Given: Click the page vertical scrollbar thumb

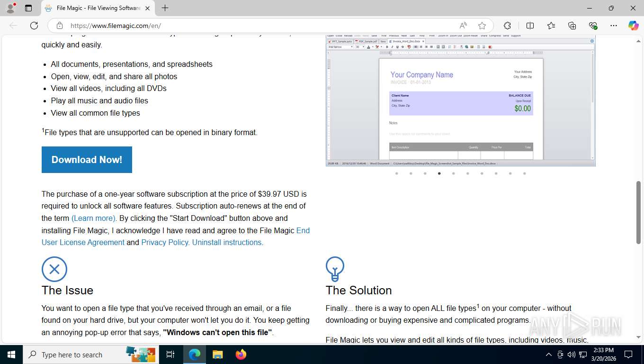Looking at the screenshot, I should [x=638, y=212].
